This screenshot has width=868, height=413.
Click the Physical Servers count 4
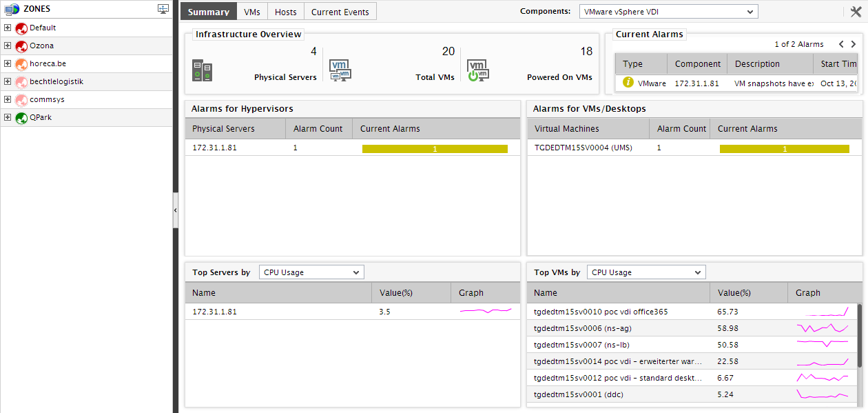(313, 51)
